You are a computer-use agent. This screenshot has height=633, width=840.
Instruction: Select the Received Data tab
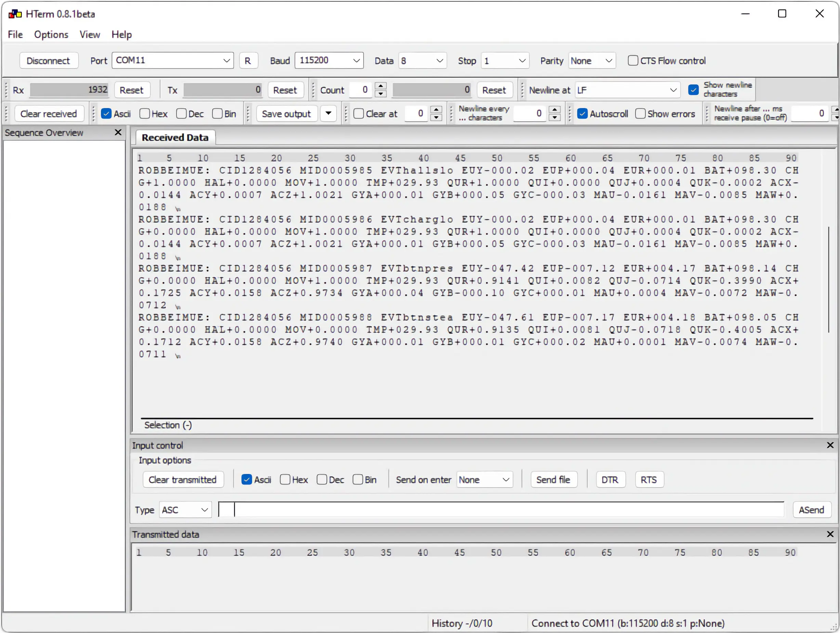[175, 137]
